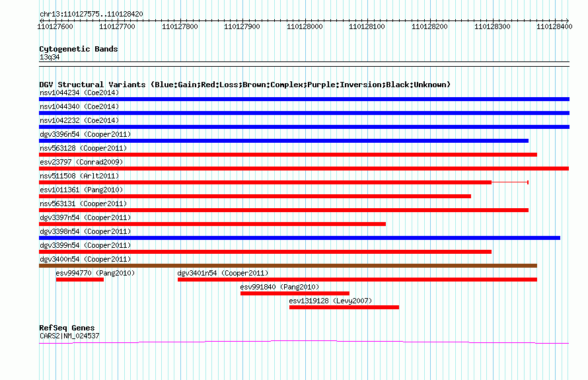Click ruler position 110127700

pos(117,26)
